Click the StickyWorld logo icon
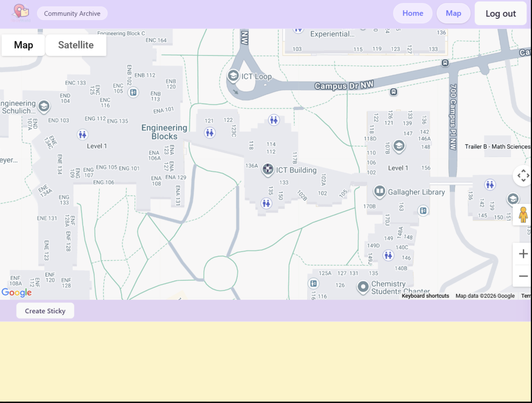Screen dimensions: 532x403 click(x=21, y=12)
